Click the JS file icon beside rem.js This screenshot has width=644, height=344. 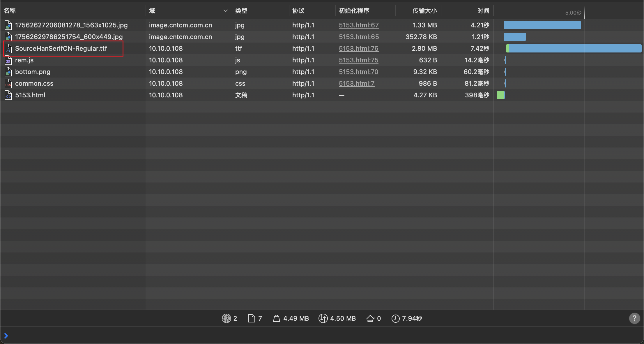[x=8, y=60]
